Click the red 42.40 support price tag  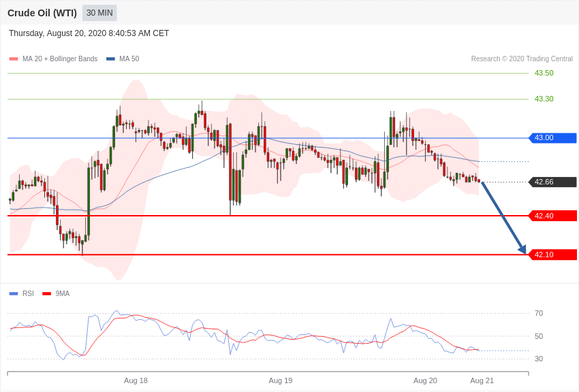[x=553, y=216]
